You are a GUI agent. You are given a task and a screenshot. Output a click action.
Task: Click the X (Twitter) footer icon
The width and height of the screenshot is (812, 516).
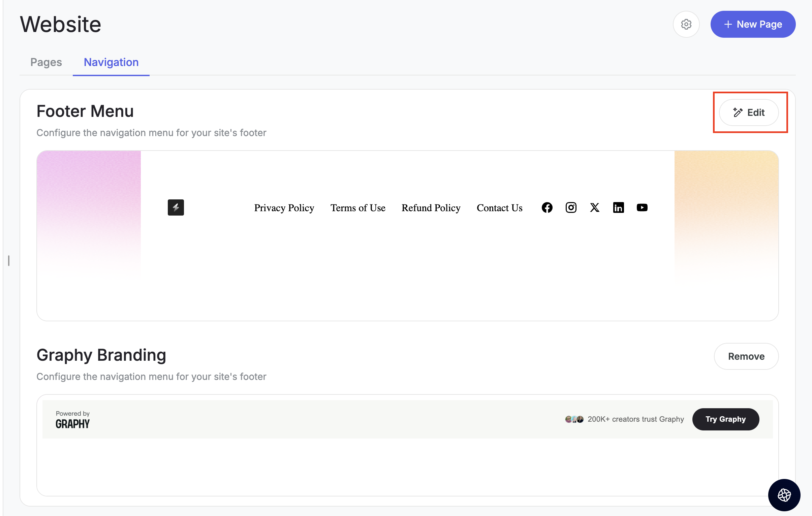(x=594, y=207)
